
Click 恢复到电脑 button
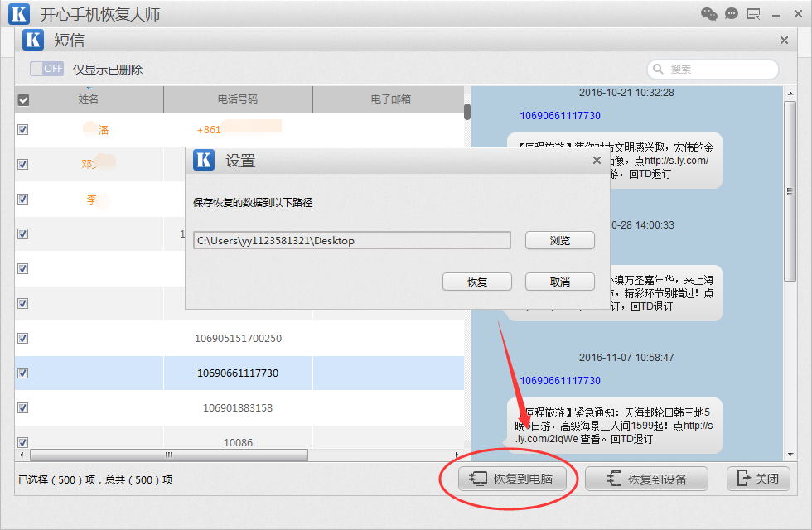tap(512, 479)
